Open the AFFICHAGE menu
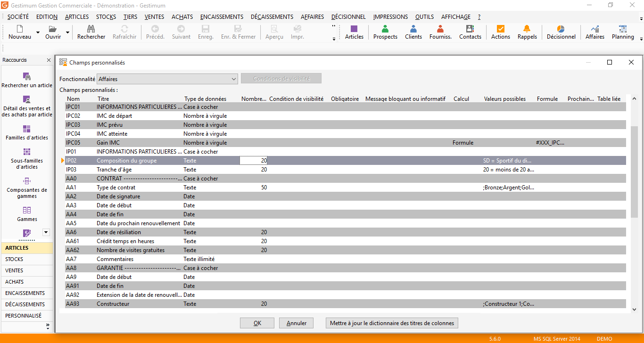Image resolution: width=644 pixels, height=343 pixels. pos(455,16)
